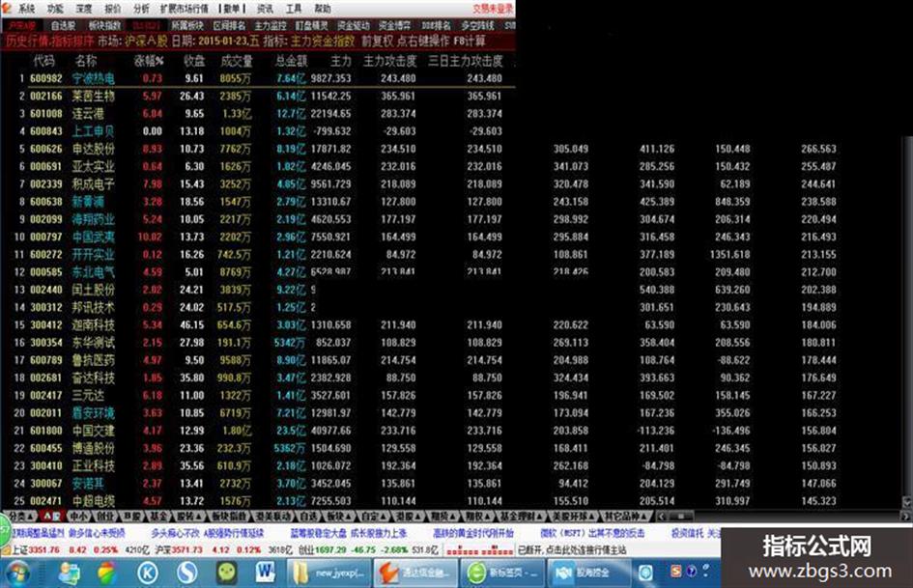Image resolution: width=913 pixels, height=588 pixels.
Task: Expand the 美股环球 bottom tab
Action: tap(574, 517)
